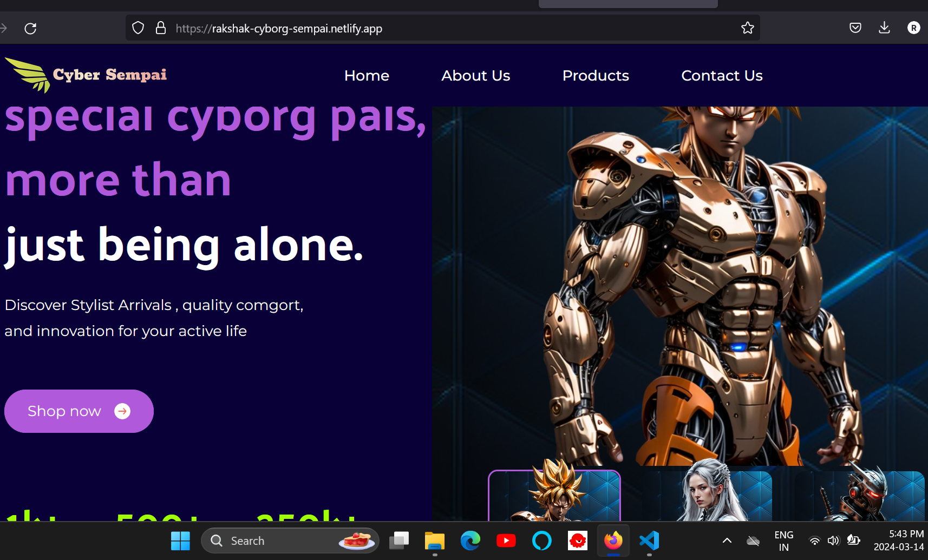Open the Firefox account profile icon

(913, 28)
